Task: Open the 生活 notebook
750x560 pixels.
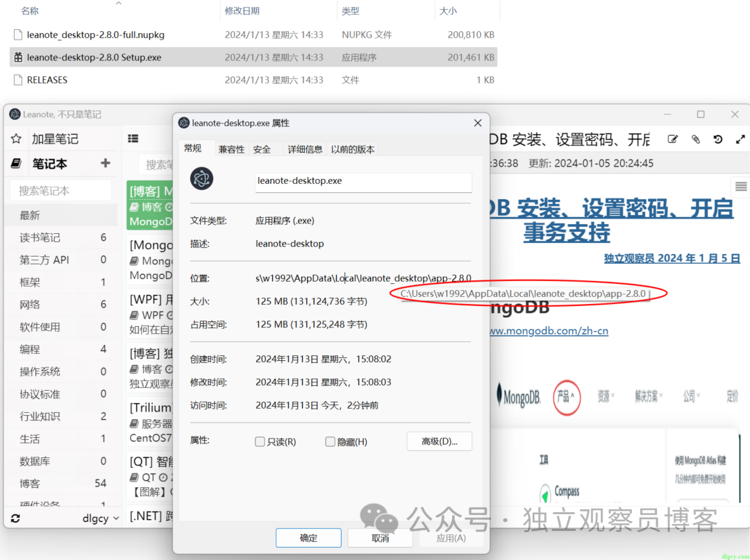Action: [x=60, y=439]
